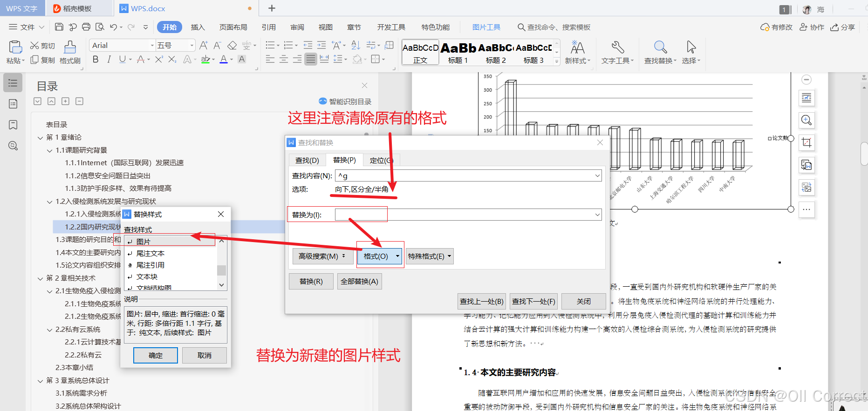Click the text wrap layout icon beside chart
868x411 pixels.
pyautogui.click(x=806, y=98)
